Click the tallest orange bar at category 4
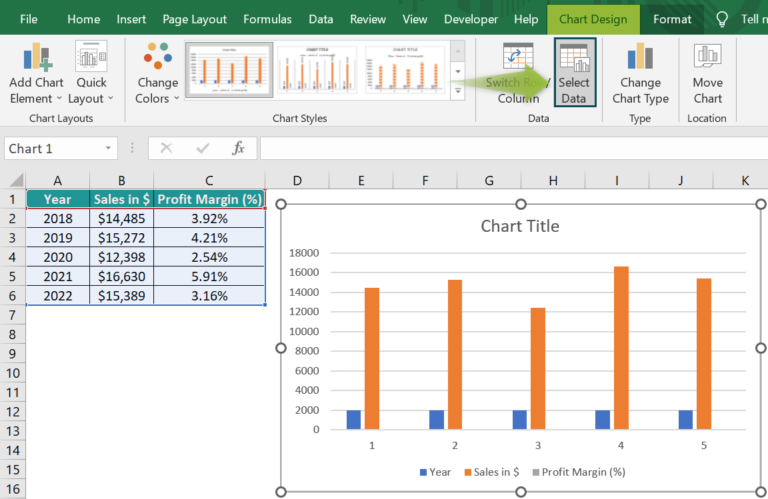 click(x=621, y=348)
